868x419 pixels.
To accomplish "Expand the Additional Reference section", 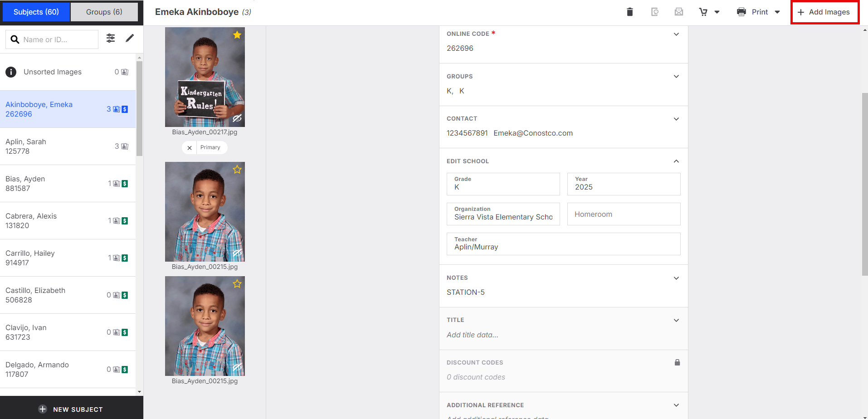I will (676, 405).
